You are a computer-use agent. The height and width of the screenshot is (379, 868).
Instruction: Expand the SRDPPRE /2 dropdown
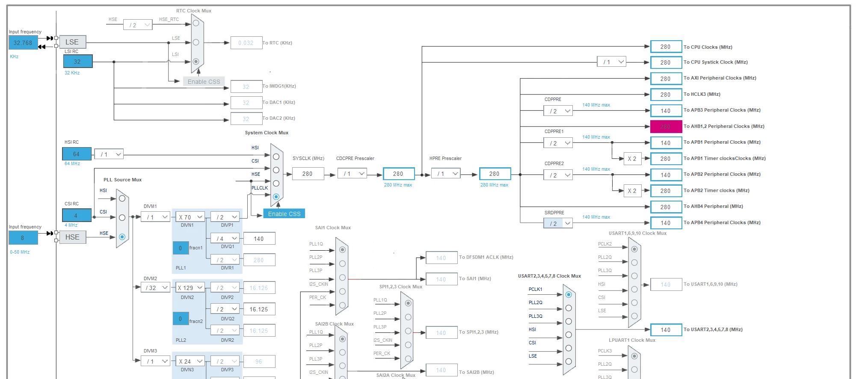558,223
